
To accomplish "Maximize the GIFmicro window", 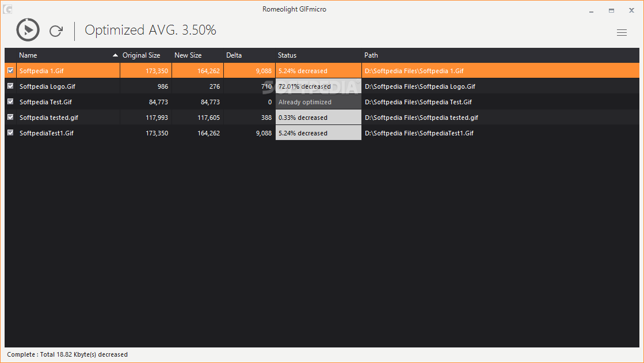I will click(612, 11).
